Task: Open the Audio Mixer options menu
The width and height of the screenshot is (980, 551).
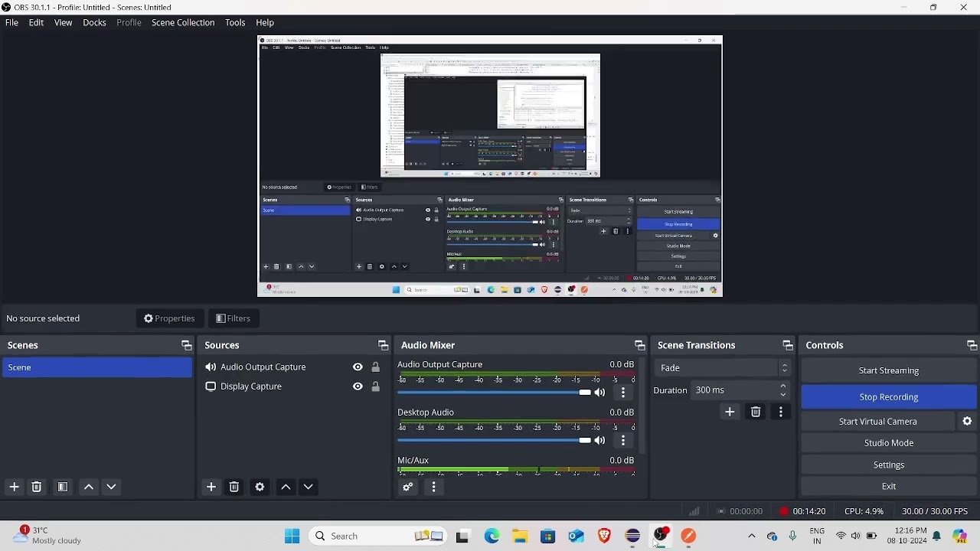Action: click(x=433, y=487)
